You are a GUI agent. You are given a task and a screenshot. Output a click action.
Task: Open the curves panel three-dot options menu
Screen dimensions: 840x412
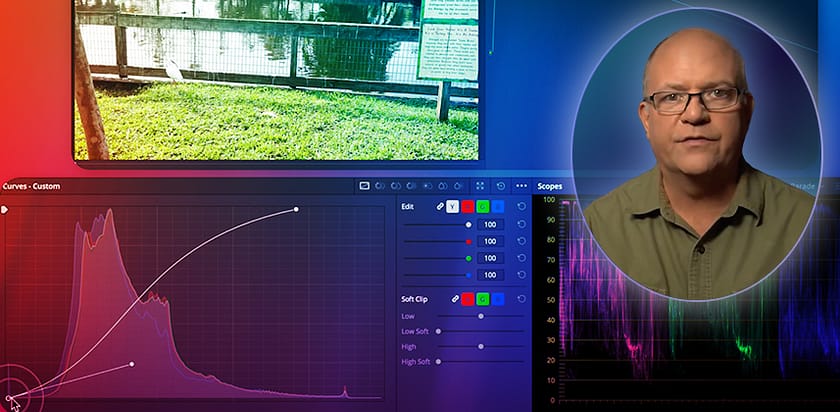click(x=521, y=186)
